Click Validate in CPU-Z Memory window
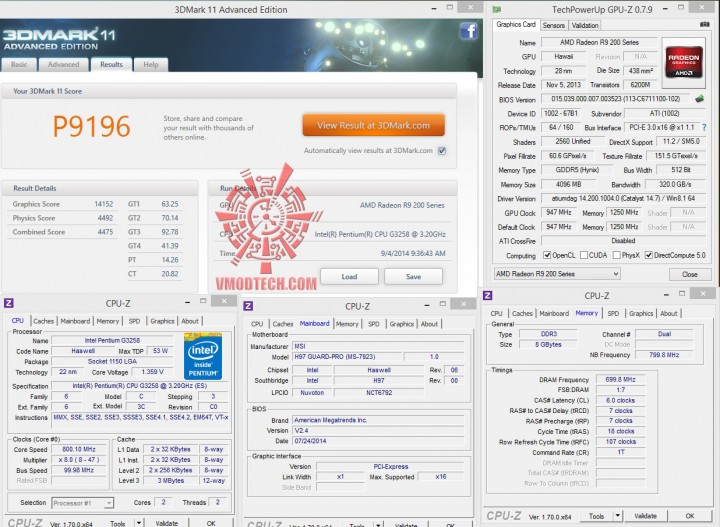The height and width of the screenshot is (527, 720). point(645,516)
